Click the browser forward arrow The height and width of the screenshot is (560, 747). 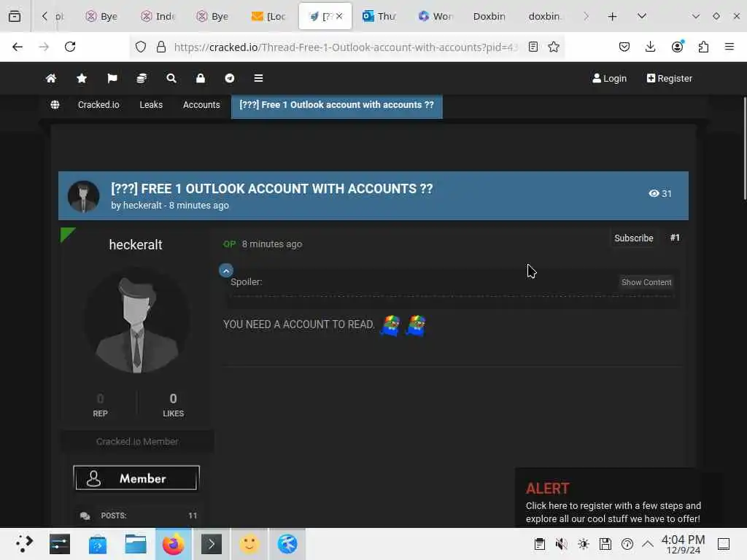[44, 47]
